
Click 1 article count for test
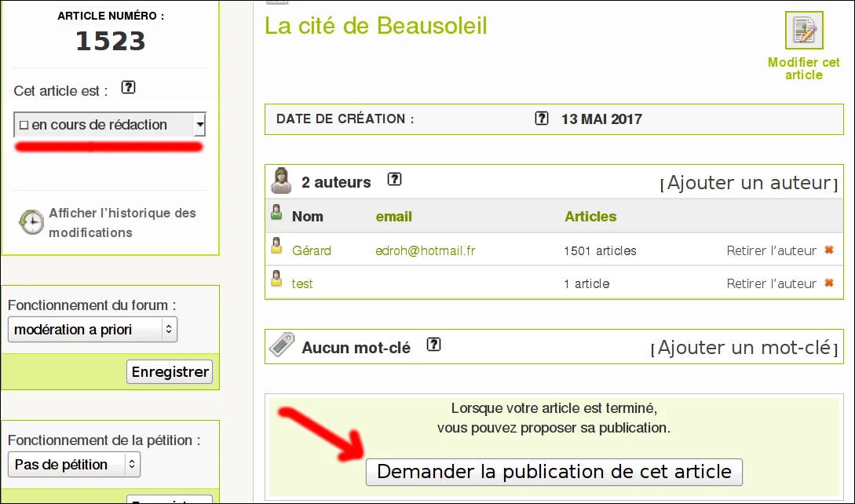[586, 283]
